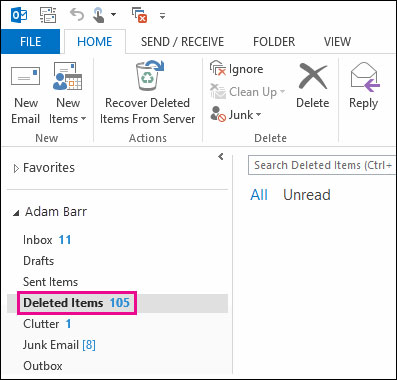
Task: Filter by Unread messages
Action: click(307, 195)
